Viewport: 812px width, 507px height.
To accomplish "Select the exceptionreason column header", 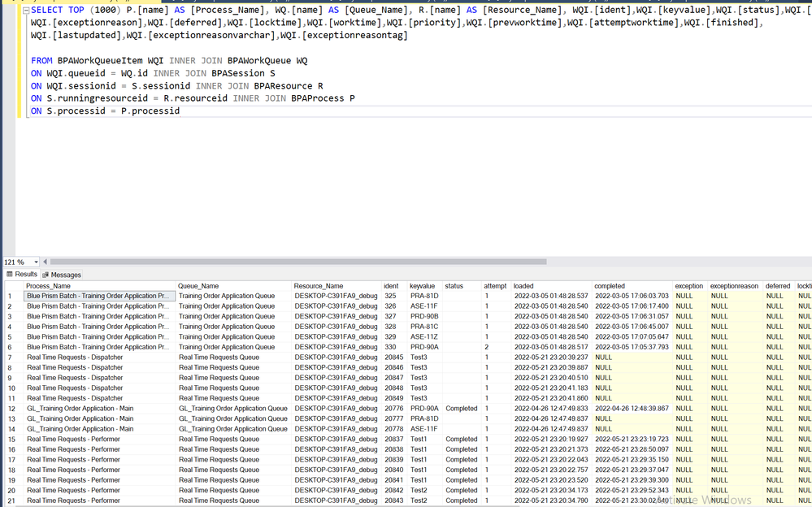I will coord(733,286).
